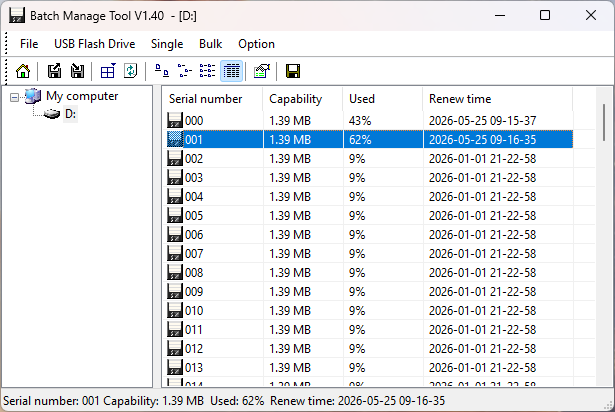Open the File menu

pos(29,44)
